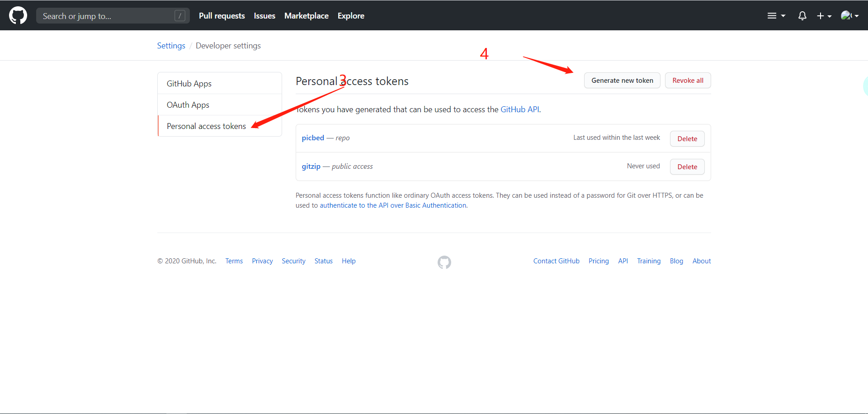Open Pull requests in the top navigation

coord(222,16)
